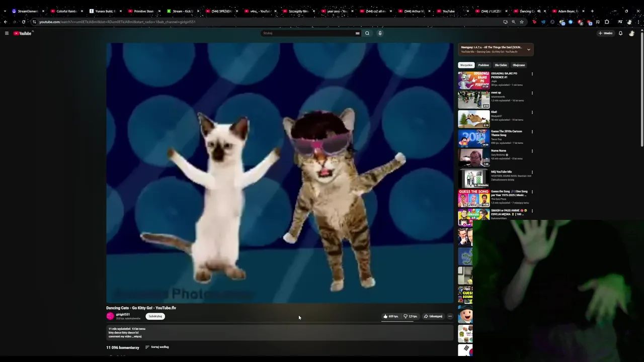
Task: Open ODGADNIJ BAJKĘ PO PIOSENCE video thumbnail
Action: pyautogui.click(x=473, y=80)
